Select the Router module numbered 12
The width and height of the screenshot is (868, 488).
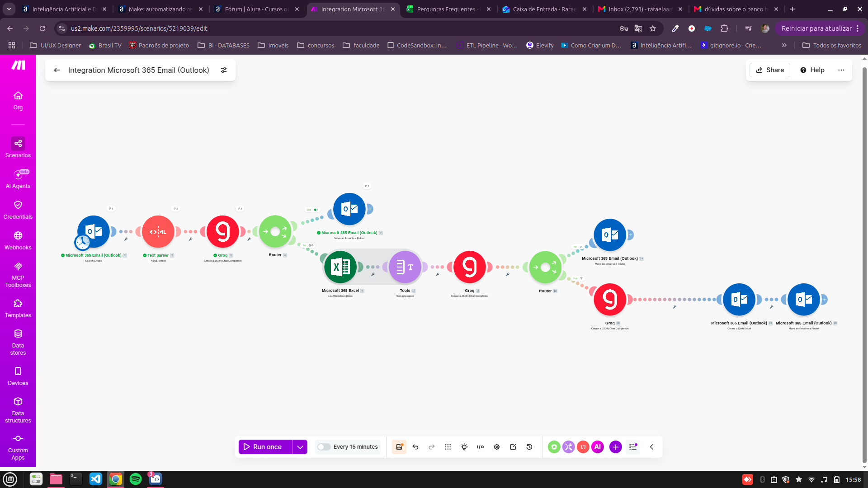coord(545,267)
